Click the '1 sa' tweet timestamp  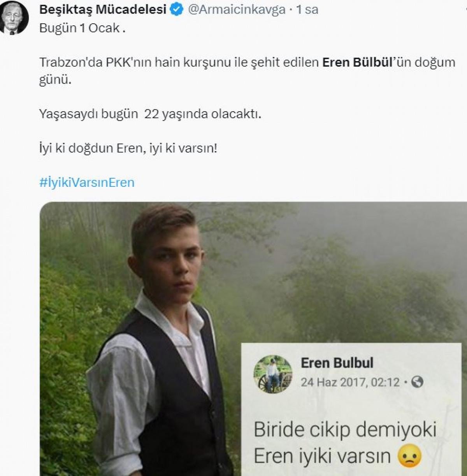307,9
